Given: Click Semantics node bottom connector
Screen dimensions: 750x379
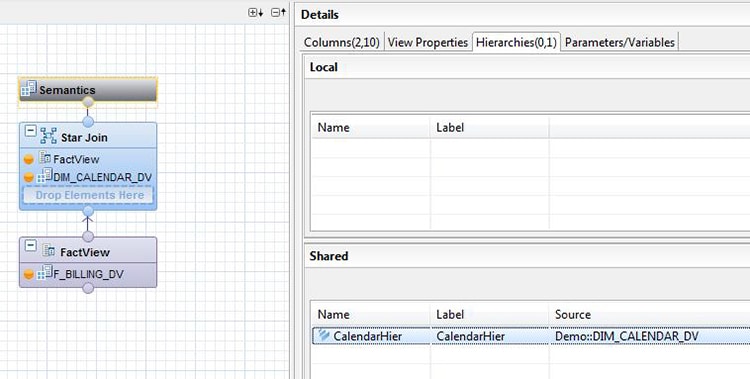Looking at the screenshot, I should 88,102.
